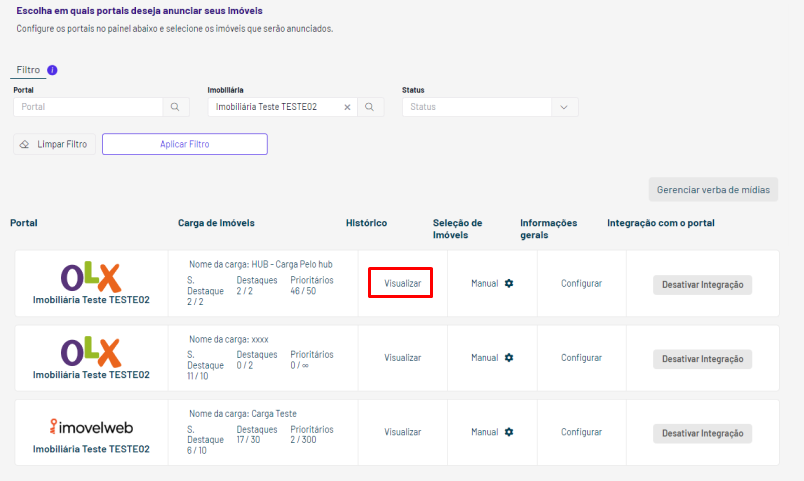Deactivate integration for OLX xxxx row

702,359
